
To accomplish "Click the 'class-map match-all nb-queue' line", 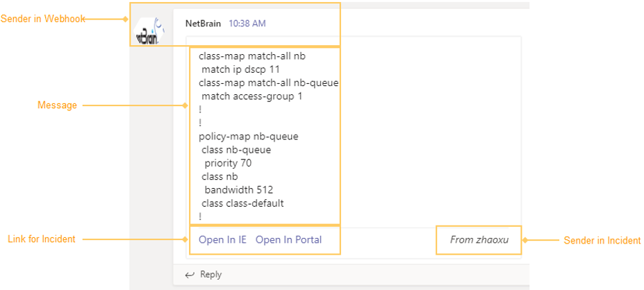I will (x=268, y=83).
